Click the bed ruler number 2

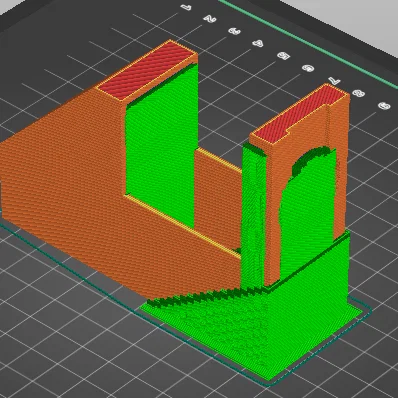[210, 18]
